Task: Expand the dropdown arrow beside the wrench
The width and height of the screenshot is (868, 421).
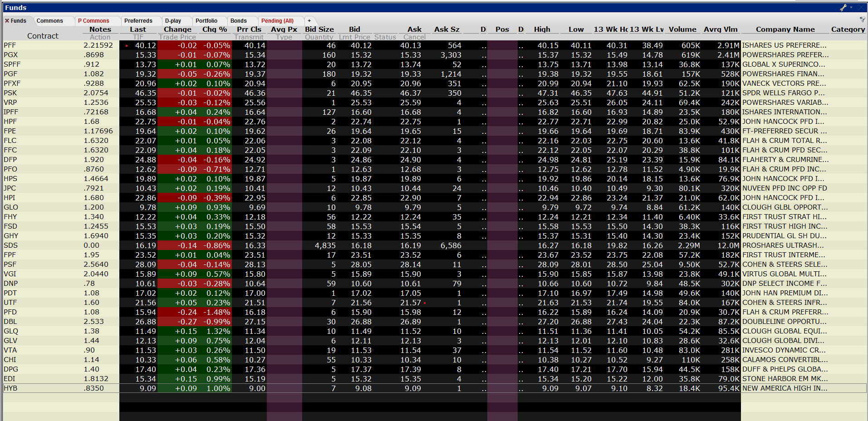Action: (851, 8)
